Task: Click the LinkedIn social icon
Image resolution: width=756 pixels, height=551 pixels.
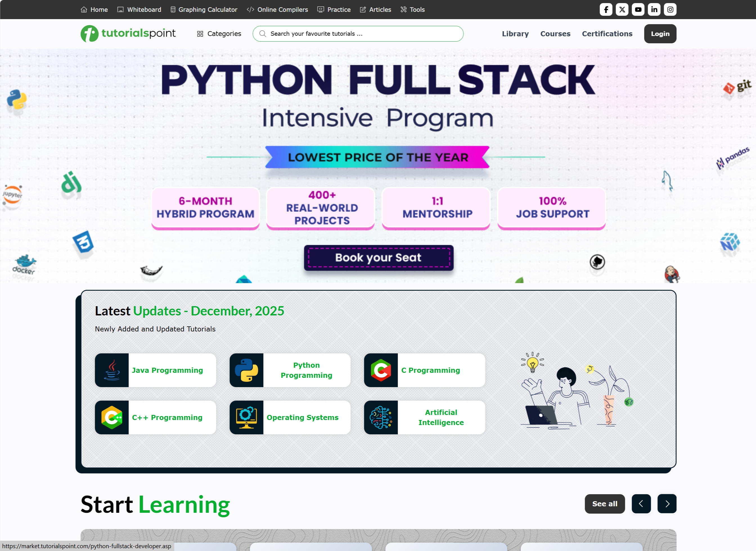Action: click(x=654, y=9)
